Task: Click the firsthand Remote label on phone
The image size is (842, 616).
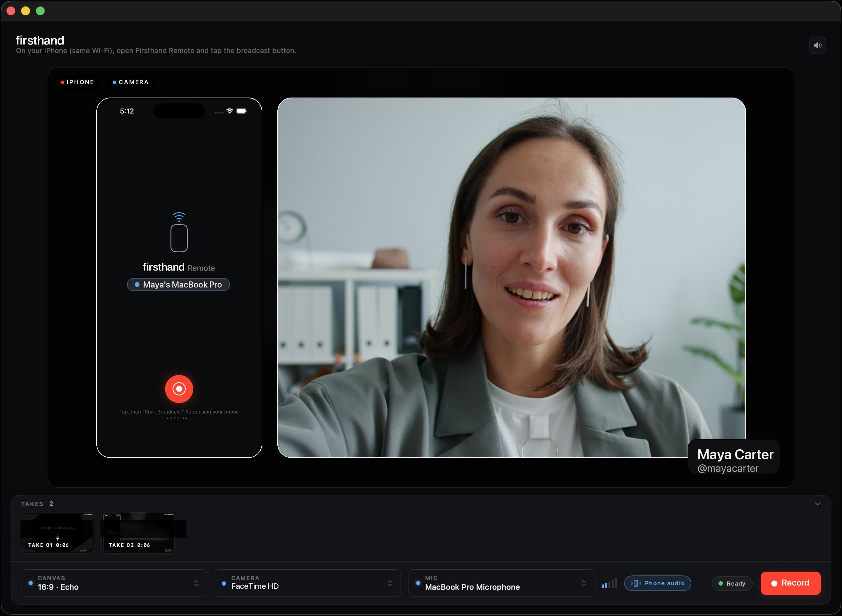Action: (179, 267)
